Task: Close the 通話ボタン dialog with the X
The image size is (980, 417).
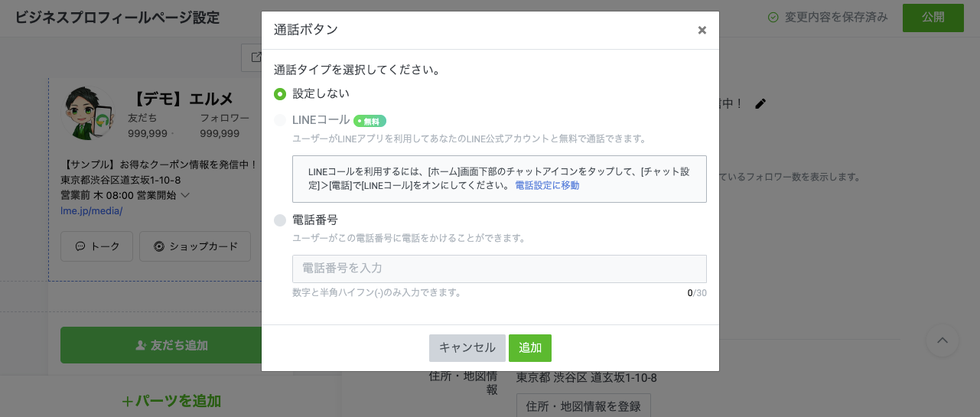Action: (702, 31)
